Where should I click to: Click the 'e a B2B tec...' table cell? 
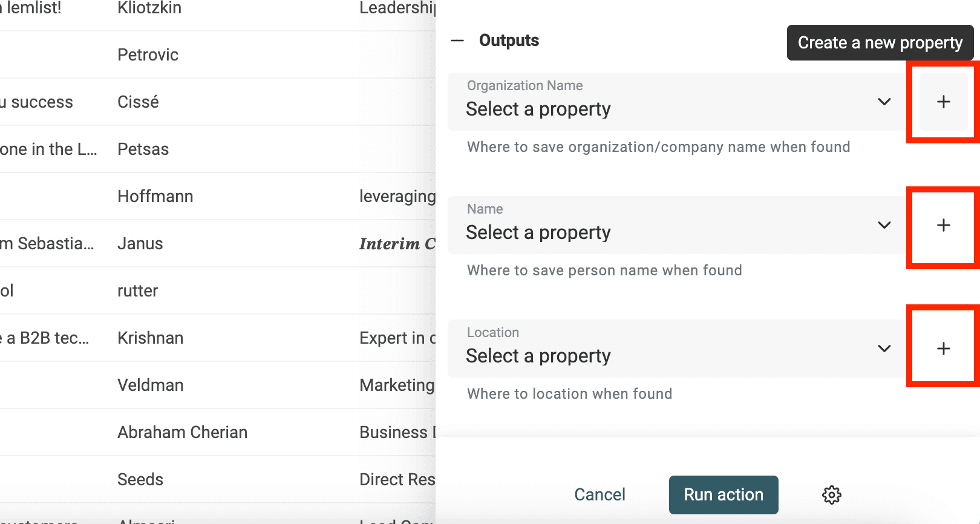coord(45,338)
